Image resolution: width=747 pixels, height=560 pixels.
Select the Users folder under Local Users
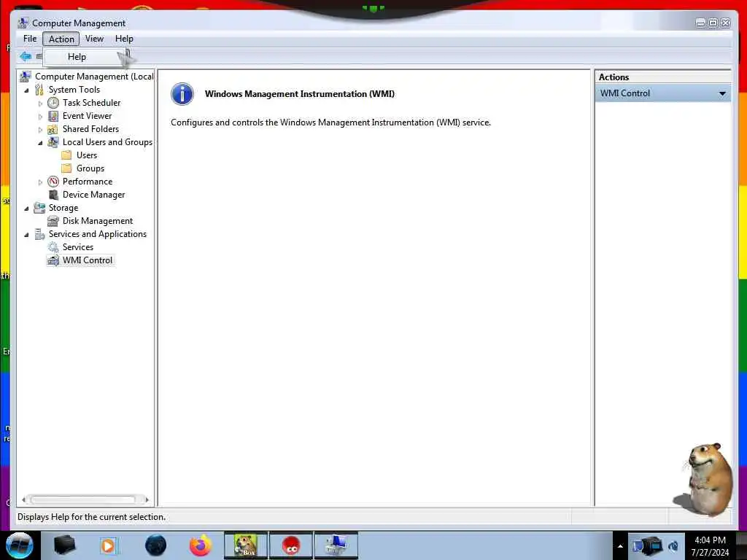87,155
